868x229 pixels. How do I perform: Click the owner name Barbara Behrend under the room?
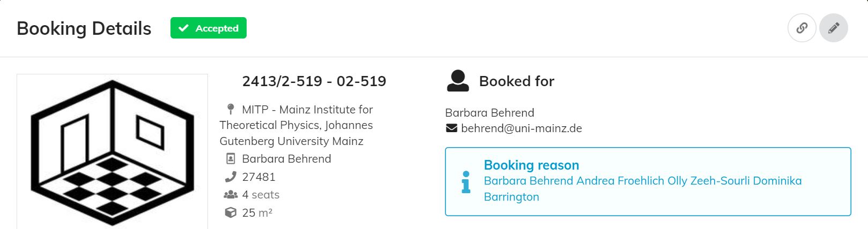286,159
